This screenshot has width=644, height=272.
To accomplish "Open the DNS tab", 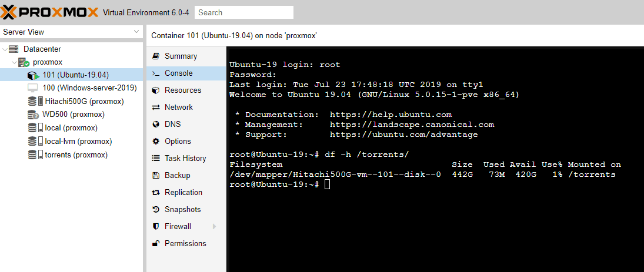I will 186,125.
